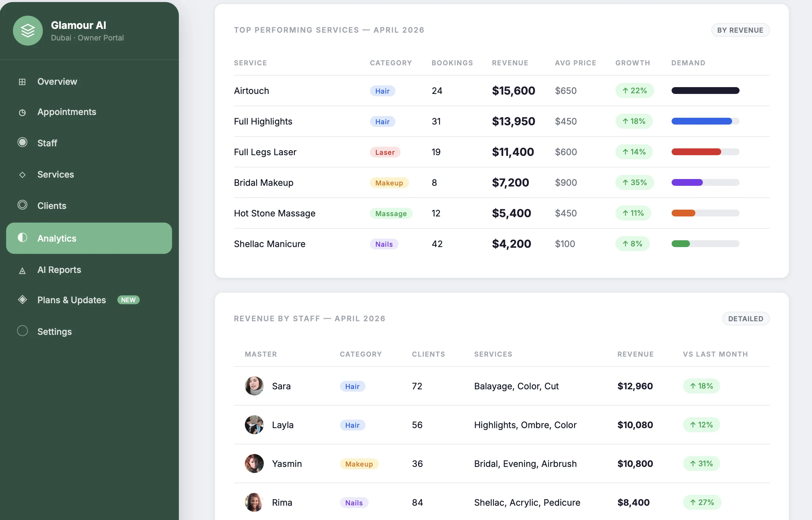
Task: Open Plans & Updates page
Action: pyautogui.click(x=89, y=300)
